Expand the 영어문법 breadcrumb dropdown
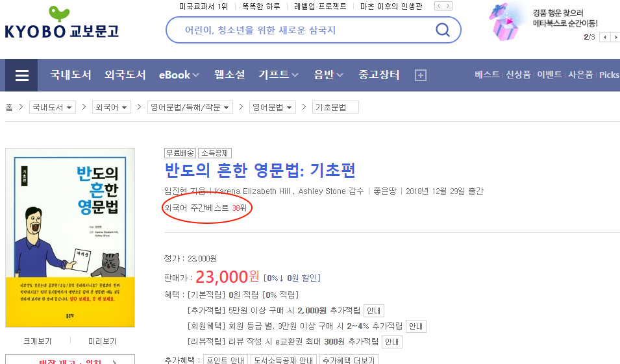The width and height of the screenshot is (620, 364). 273,107
